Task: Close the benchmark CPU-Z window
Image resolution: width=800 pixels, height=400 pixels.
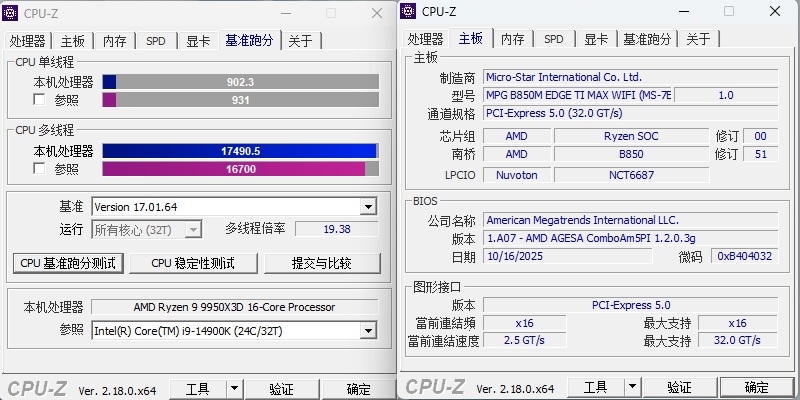Action: coord(376,13)
